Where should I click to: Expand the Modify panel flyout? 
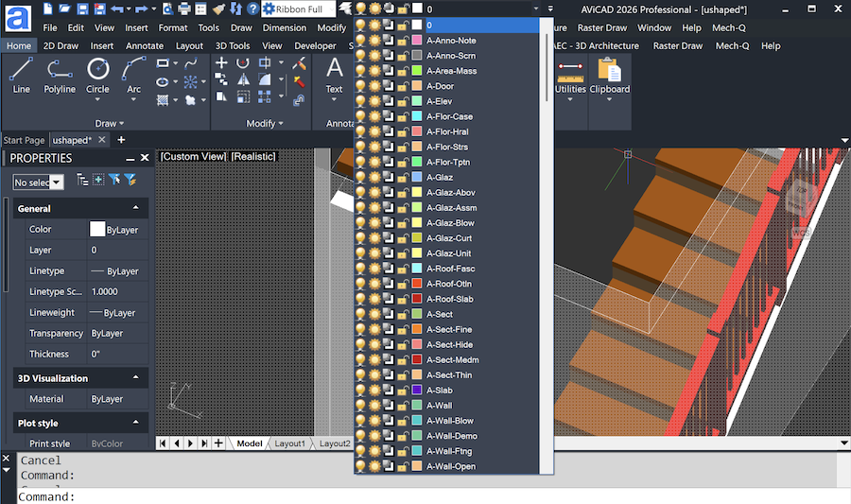pyautogui.click(x=265, y=123)
